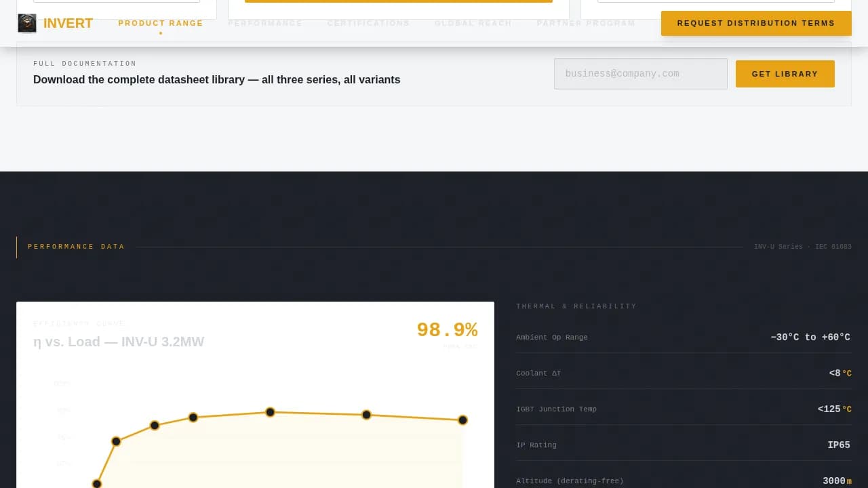Image resolution: width=868 pixels, height=488 pixels.
Task: Click the IP65 rating value
Action: point(838,445)
